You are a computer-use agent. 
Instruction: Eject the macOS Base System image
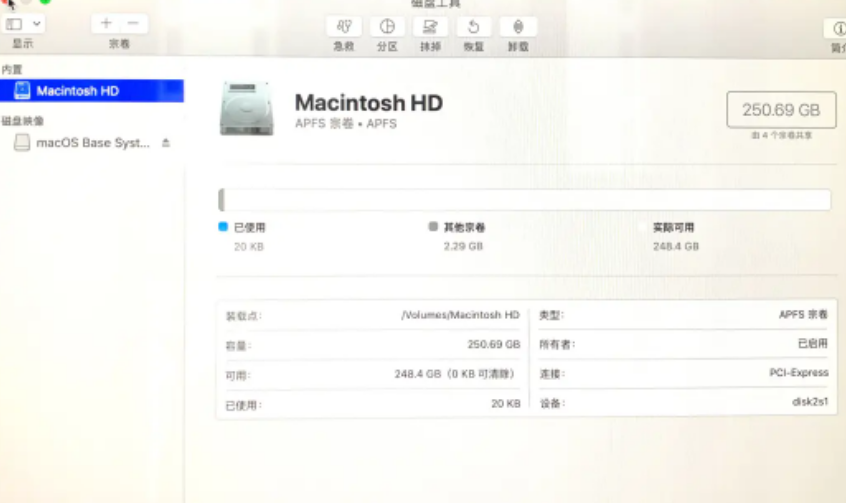tap(166, 143)
